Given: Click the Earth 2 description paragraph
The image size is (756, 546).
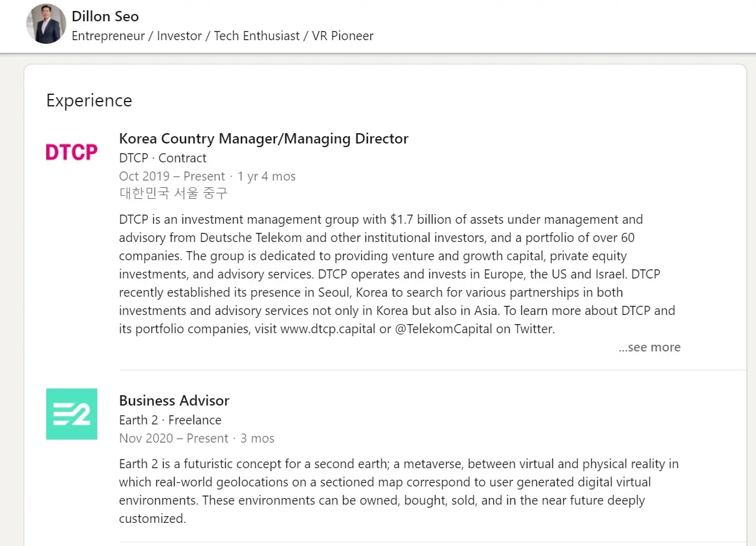Looking at the screenshot, I should point(399,491).
